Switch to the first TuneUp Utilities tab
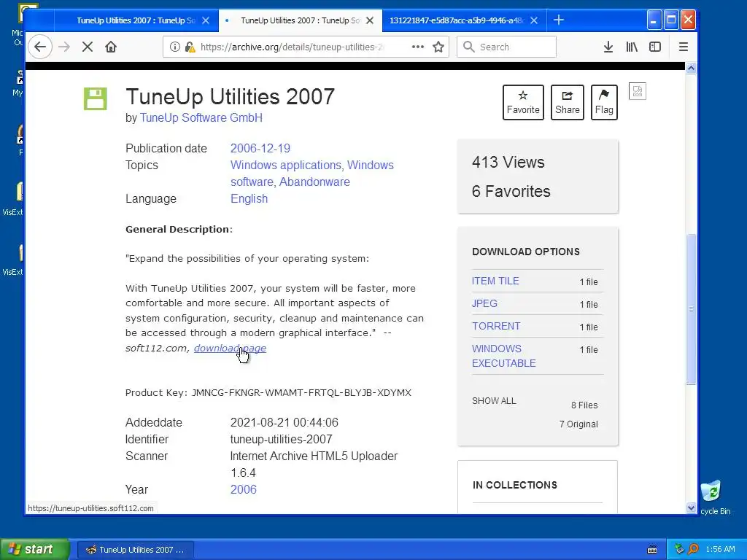Image resolution: width=747 pixels, height=560 pixels. click(x=136, y=20)
